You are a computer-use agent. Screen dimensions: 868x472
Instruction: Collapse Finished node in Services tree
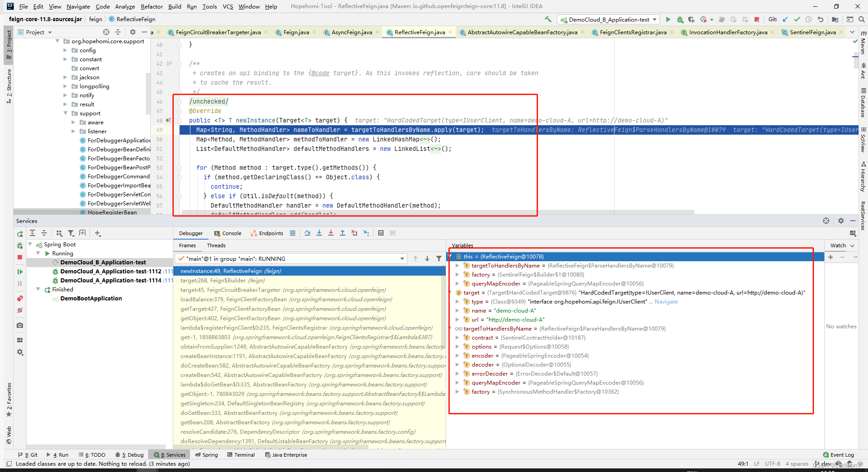[38, 290]
